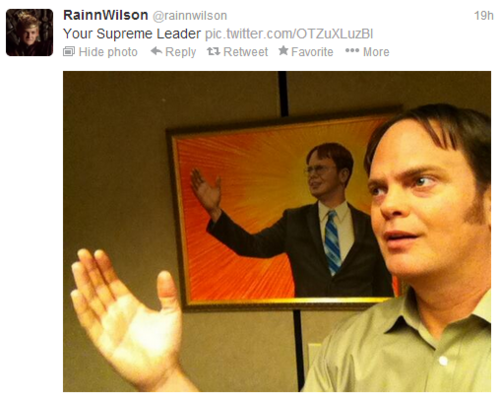This screenshot has height=401, width=500.
Task: Click the Retweet arrows icon
Action: click(213, 51)
